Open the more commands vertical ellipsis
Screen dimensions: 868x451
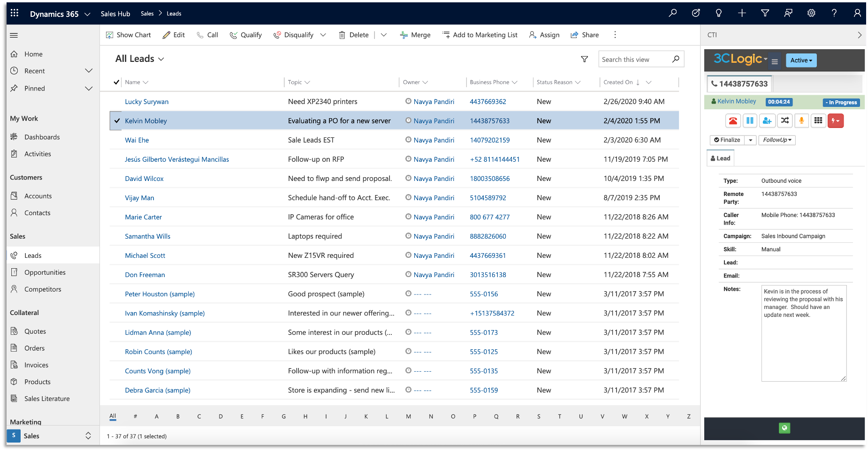(x=615, y=35)
